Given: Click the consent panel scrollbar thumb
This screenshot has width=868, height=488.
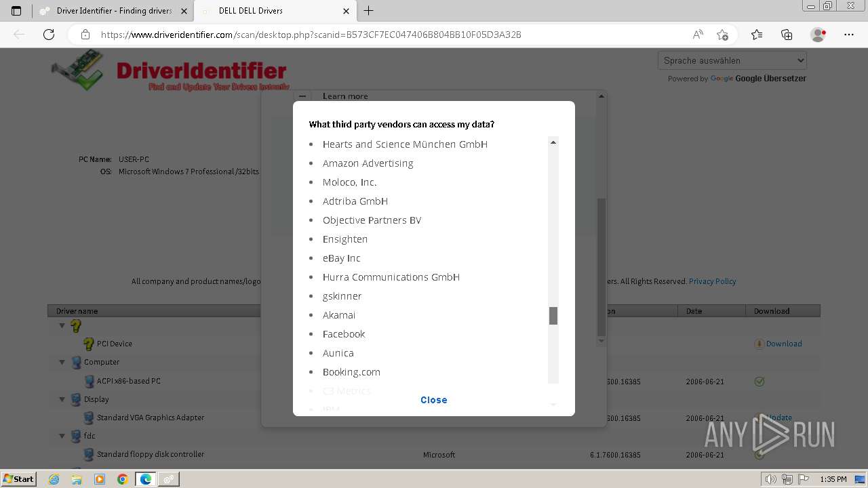Looking at the screenshot, I should point(601,267).
